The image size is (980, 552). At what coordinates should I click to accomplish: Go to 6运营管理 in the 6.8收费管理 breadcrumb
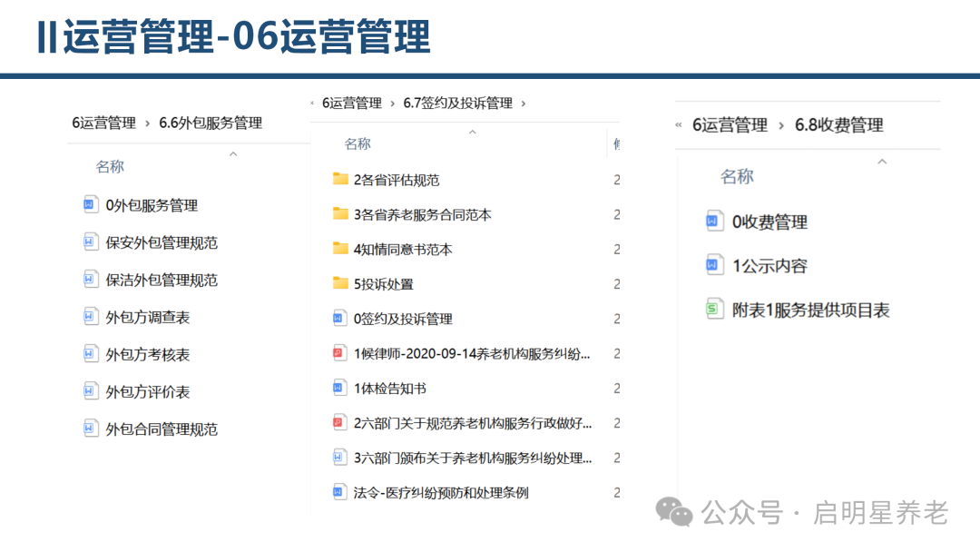click(x=730, y=125)
